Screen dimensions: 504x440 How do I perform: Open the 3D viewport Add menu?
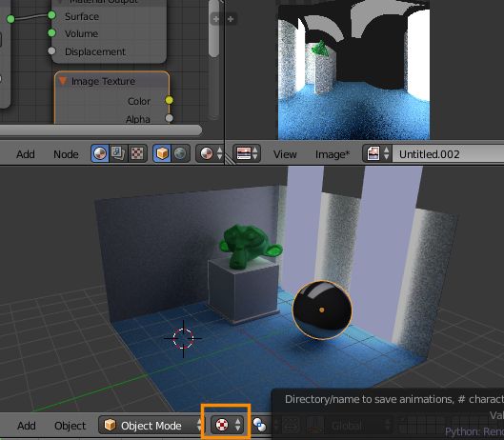(26, 426)
